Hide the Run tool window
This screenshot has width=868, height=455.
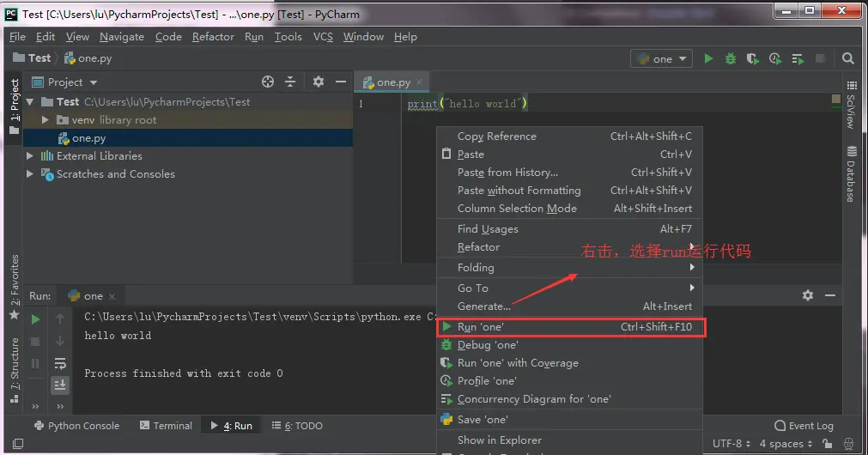[x=830, y=295]
